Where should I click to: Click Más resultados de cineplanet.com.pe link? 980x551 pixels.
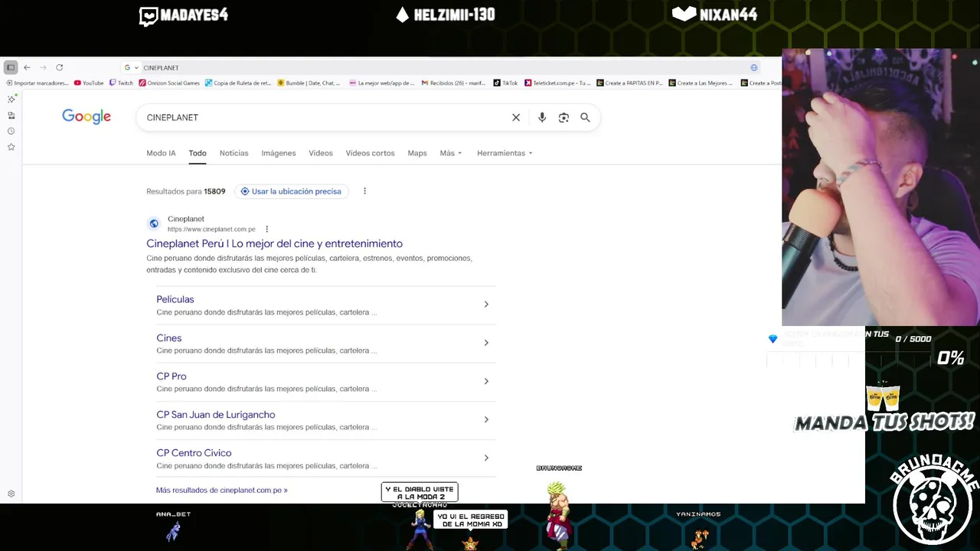coord(222,490)
